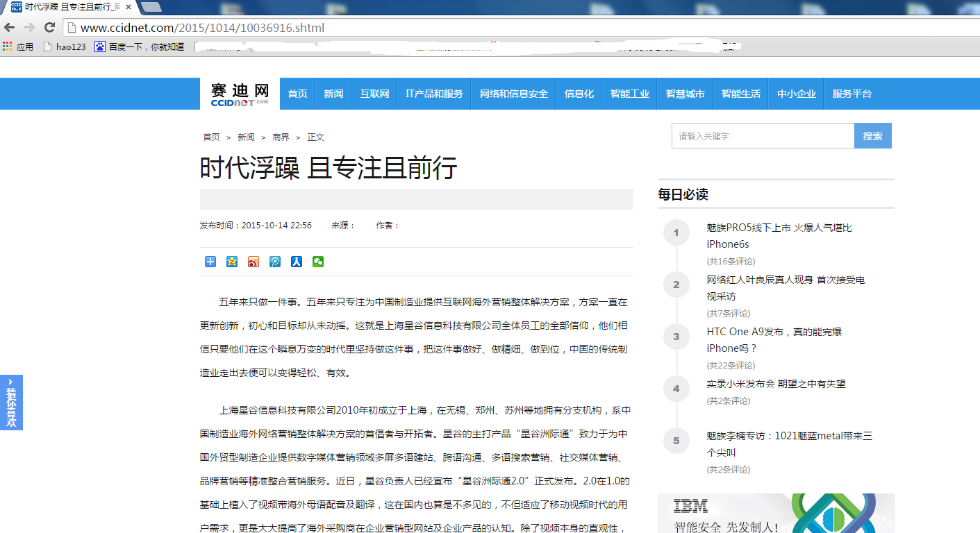
Task: Go to 信息化 section in navigation
Action: pyautogui.click(x=579, y=94)
